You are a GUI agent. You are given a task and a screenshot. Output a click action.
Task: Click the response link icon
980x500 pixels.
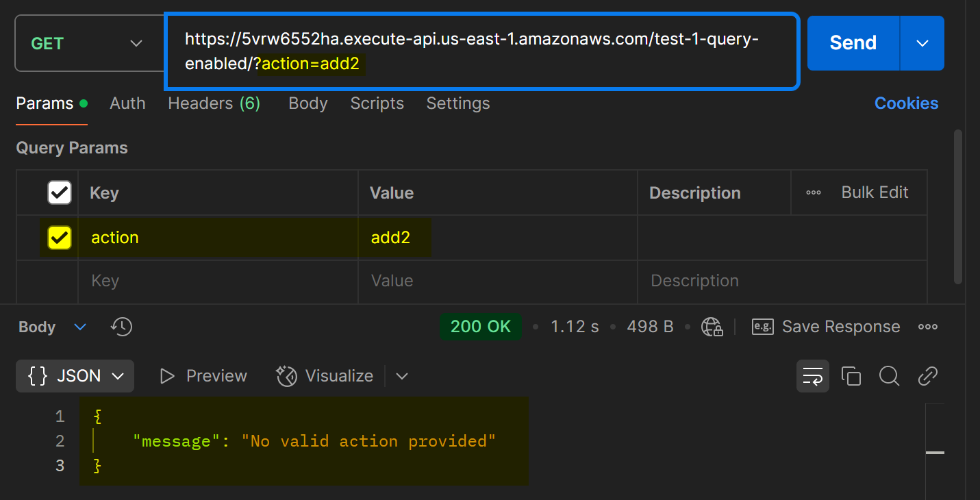point(927,376)
